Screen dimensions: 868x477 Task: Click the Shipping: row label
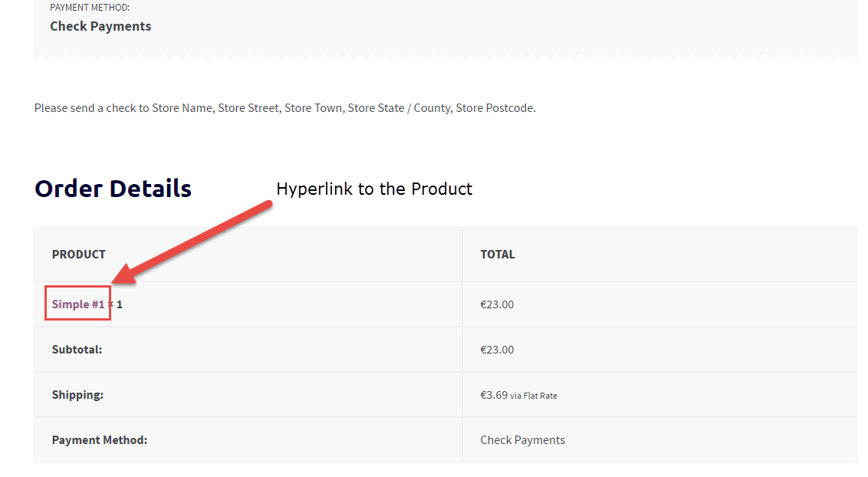point(77,395)
